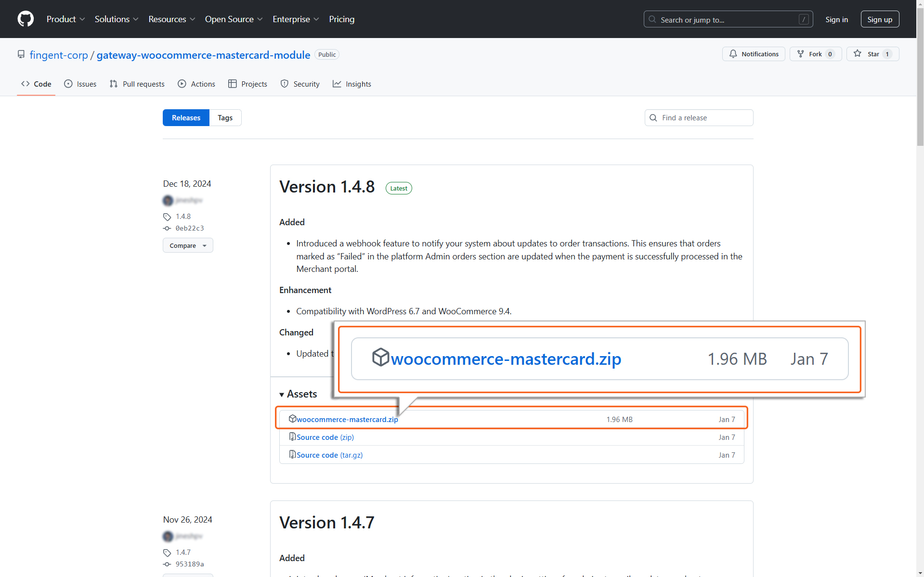Click the Public visibility label
This screenshot has height=577, width=924.
327,54
